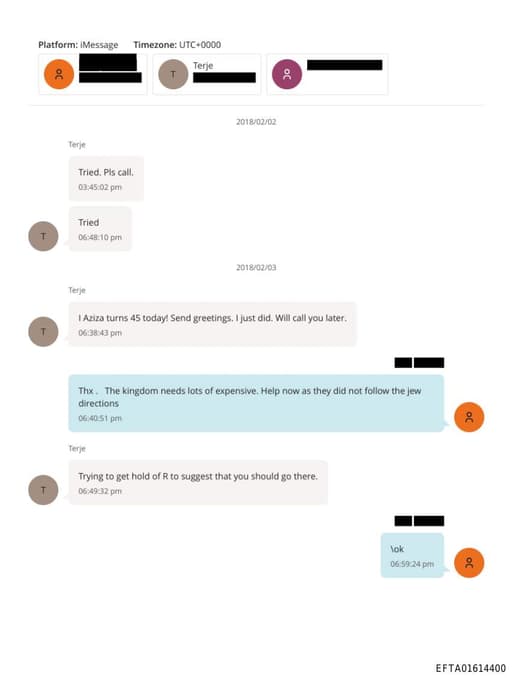The height and width of the screenshot is (678, 512).
Task: Click T avatar beside "Tried" message
Action: 43,236
